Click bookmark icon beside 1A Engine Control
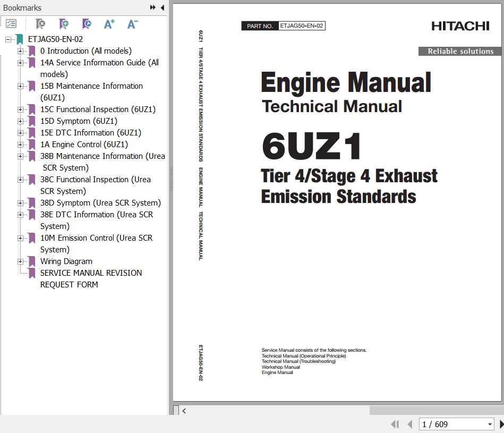This screenshot has height=433, width=504. (x=32, y=145)
